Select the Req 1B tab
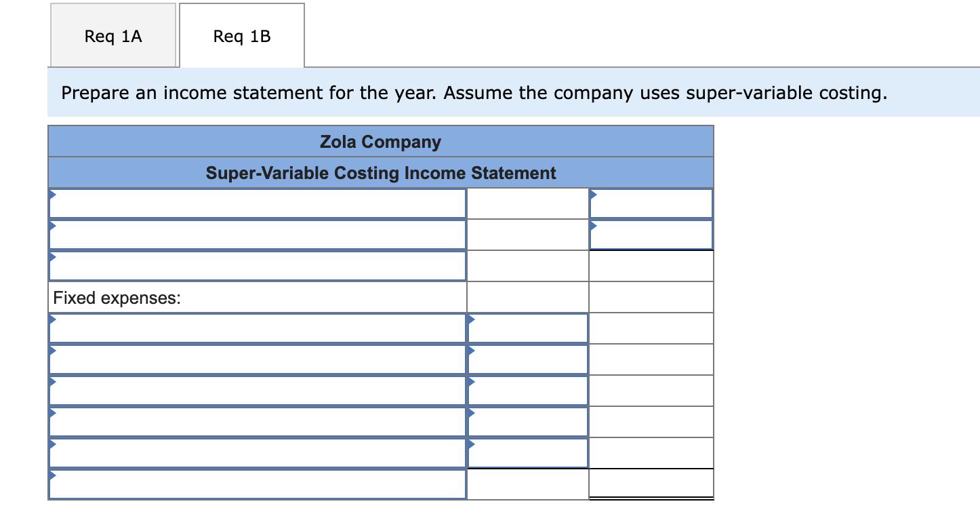This screenshot has height=510, width=980. [241, 35]
